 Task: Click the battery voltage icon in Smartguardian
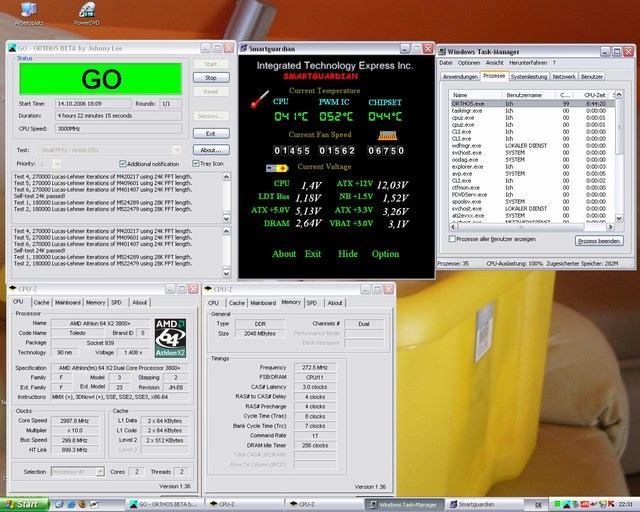277,168
